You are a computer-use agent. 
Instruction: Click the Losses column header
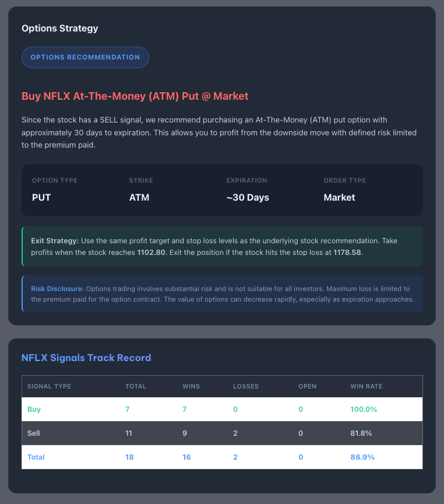click(246, 386)
